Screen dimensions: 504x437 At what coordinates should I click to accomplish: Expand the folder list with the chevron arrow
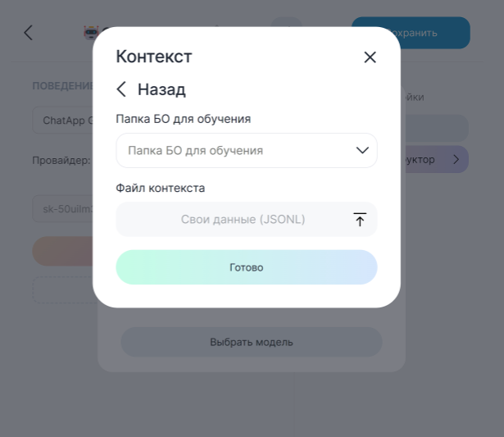point(362,150)
